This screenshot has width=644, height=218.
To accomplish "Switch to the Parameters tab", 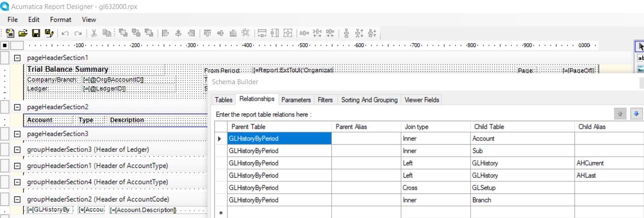I will [296, 100].
